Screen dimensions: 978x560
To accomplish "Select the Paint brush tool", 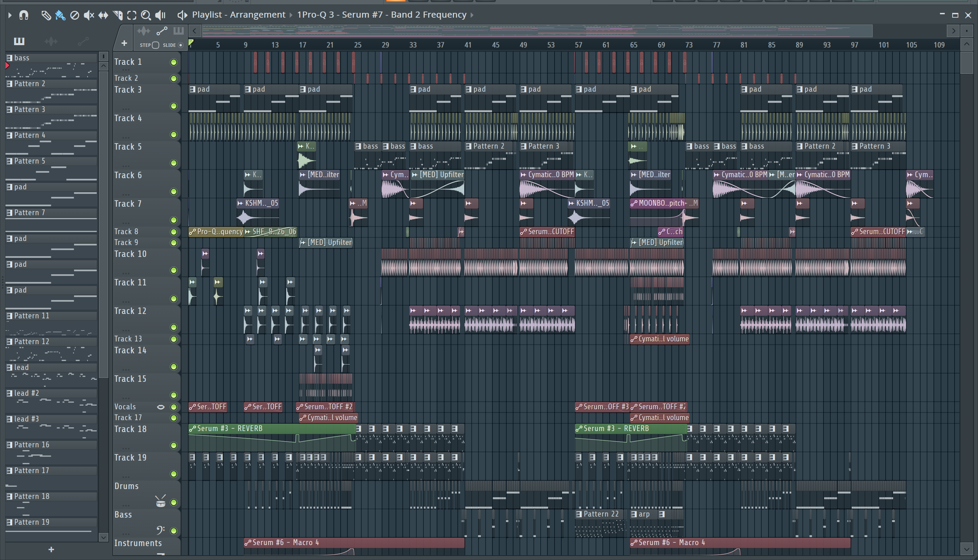I will pos(60,15).
